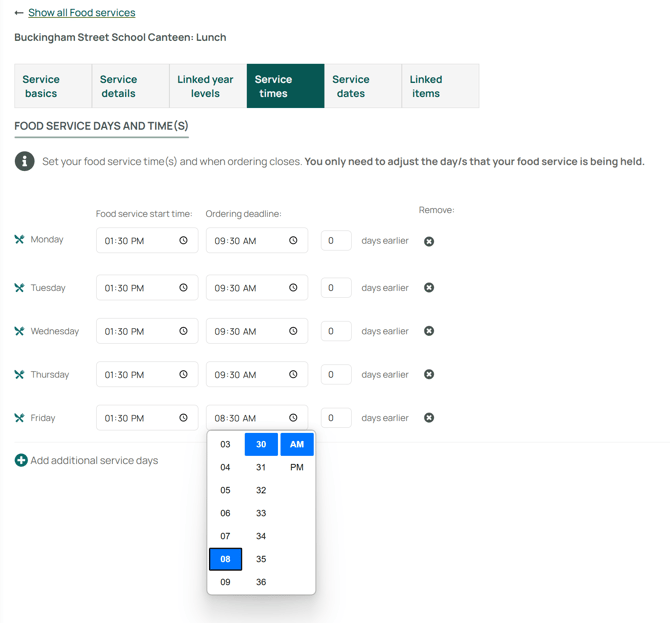Remove the Friday service row
Image resolution: width=670 pixels, height=623 pixels.
point(429,418)
